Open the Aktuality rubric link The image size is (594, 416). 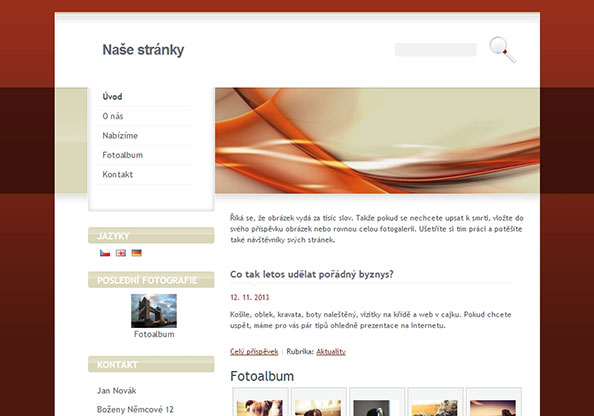[x=331, y=352]
